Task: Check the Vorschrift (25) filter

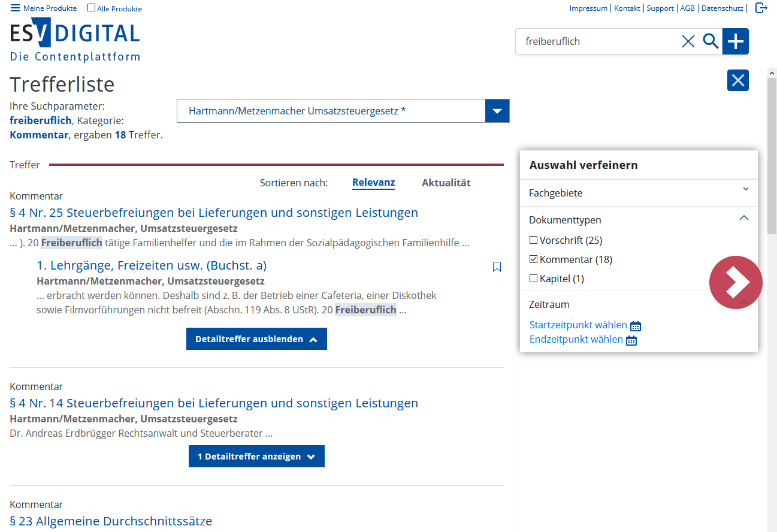Action: point(533,240)
